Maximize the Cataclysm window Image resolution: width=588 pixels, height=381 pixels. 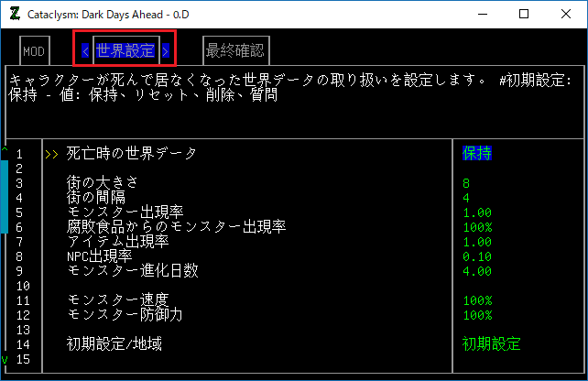tap(523, 14)
